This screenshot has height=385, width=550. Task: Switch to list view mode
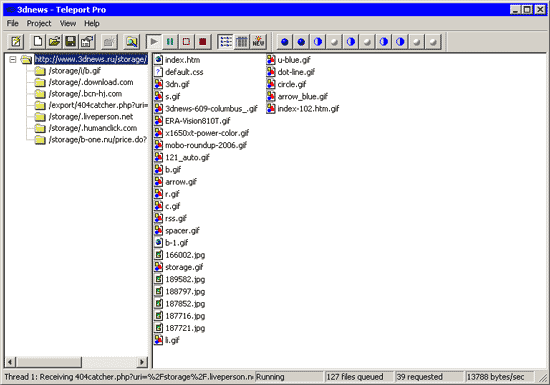(225, 42)
